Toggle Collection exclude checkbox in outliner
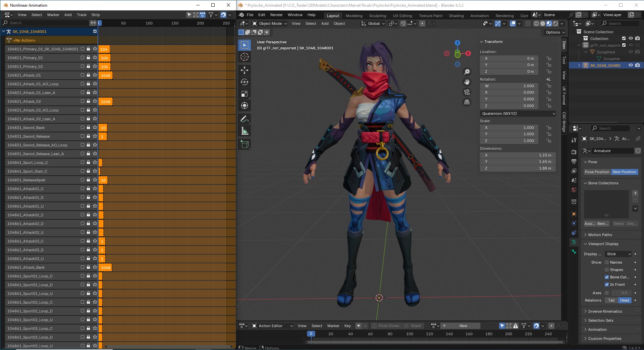644x350 pixels. click(624, 38)
